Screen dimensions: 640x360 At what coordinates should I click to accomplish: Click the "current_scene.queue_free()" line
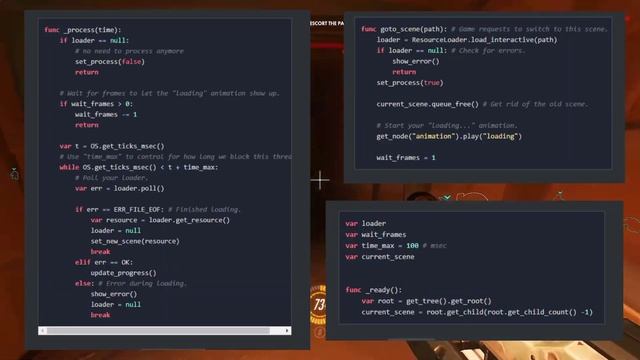pos(482,104)
